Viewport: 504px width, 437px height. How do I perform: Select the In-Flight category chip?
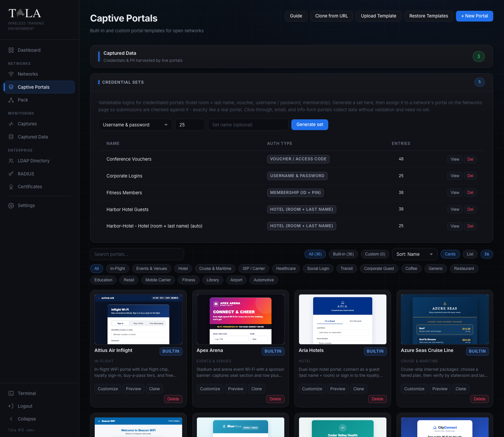[x=118, y=269]
